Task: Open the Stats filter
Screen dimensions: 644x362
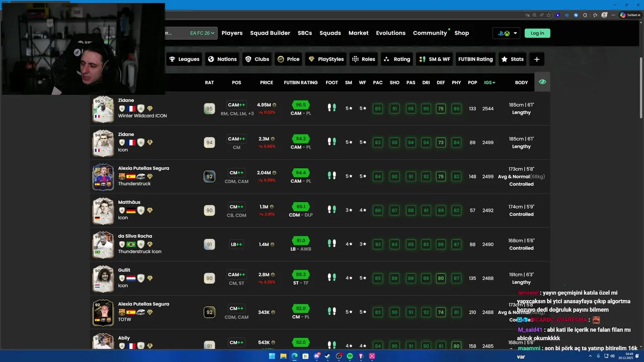Action: (x=512, y=59)
